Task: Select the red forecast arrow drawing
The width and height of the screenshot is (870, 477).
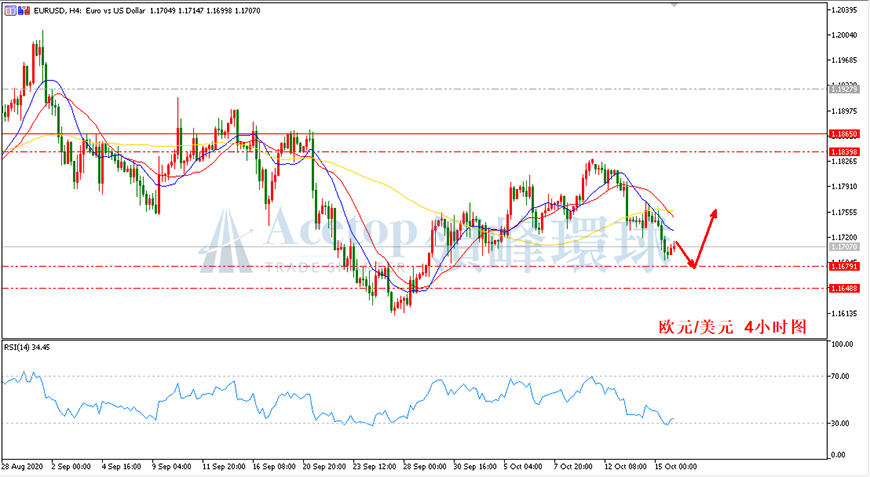Action: coord(696,238)
